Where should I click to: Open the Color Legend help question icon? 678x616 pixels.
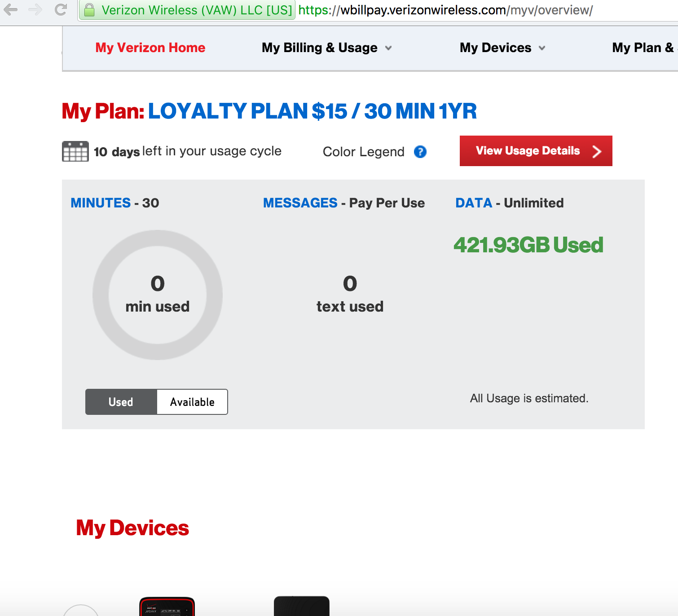click(420, 152)
